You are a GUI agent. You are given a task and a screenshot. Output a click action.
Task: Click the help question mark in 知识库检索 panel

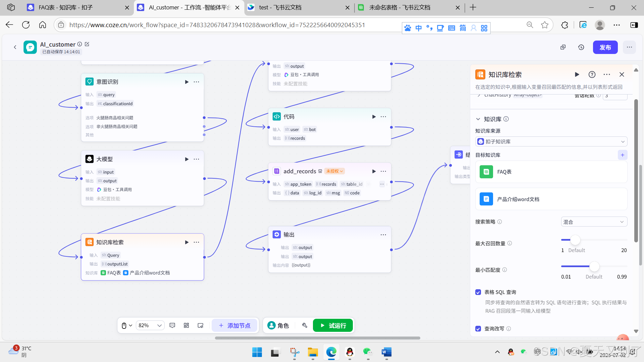(x=592, y=74)
